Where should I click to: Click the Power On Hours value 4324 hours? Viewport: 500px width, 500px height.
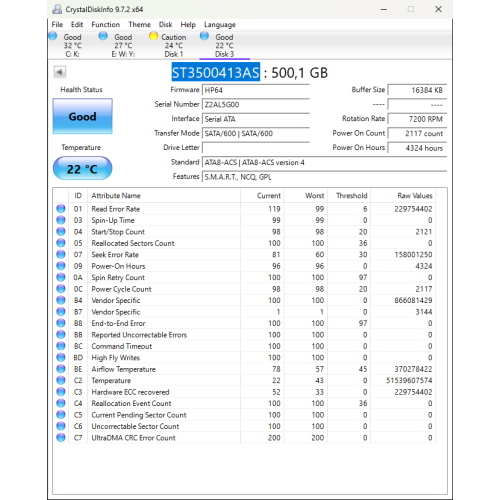point(417,148)
